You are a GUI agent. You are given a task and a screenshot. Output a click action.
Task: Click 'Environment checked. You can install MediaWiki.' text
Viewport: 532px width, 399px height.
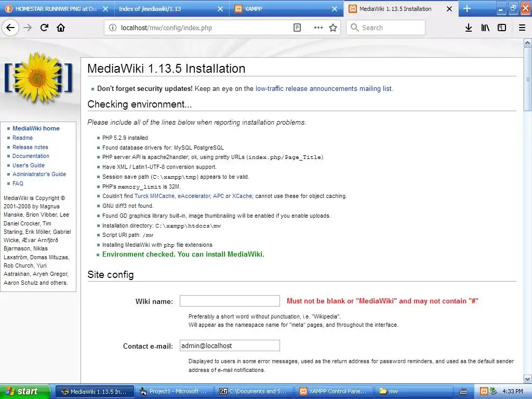pos(183,255)
